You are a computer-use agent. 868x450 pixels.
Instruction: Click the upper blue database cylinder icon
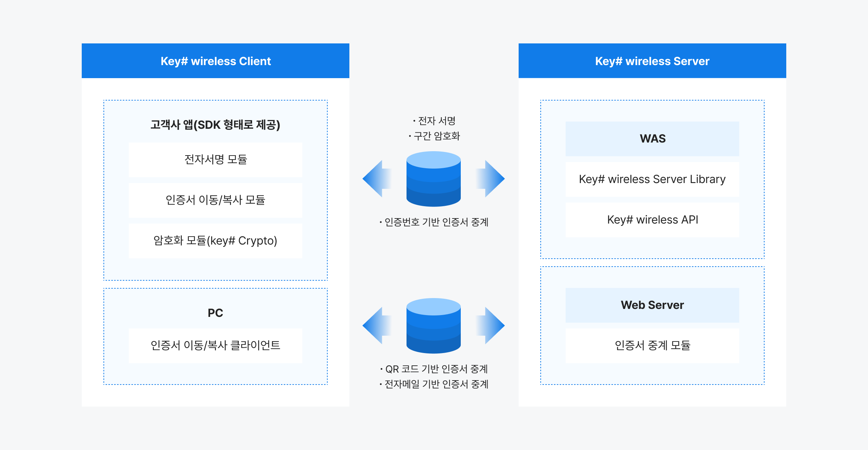coord(433,179)
